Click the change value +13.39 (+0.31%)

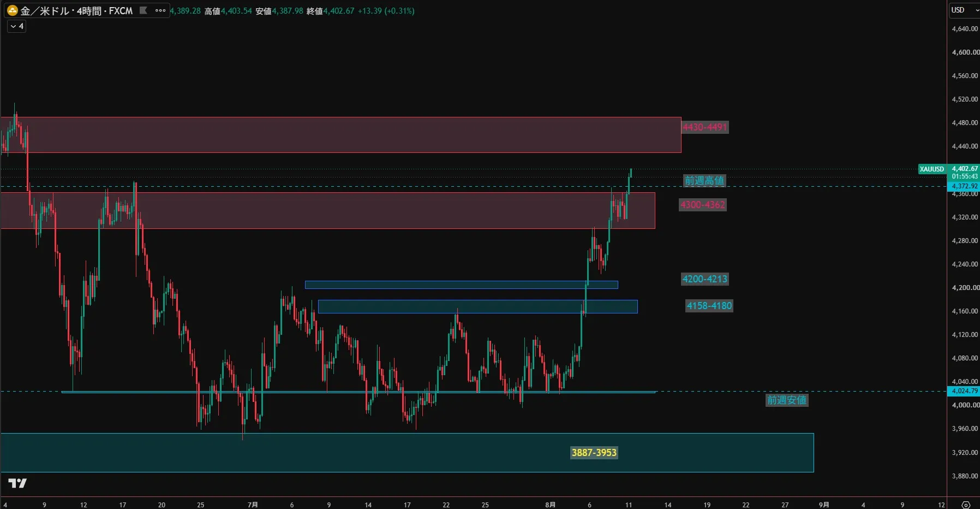(386, 11)
